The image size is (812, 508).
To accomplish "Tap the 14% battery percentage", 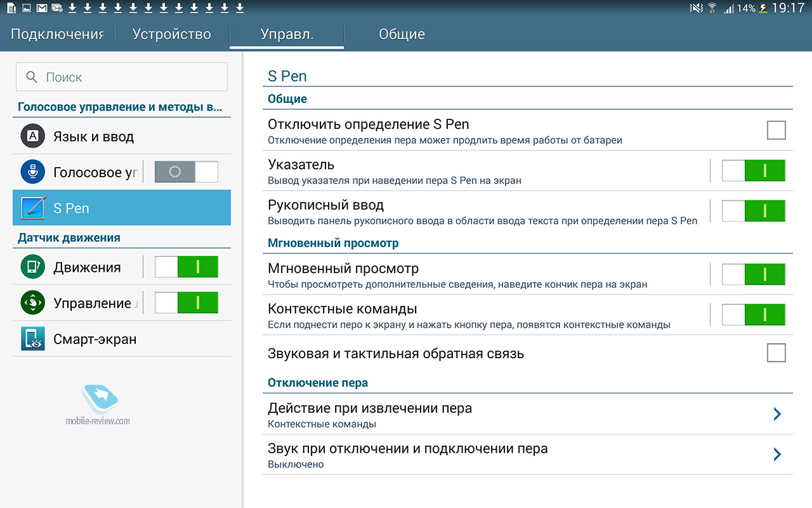I will pos(747,9).
